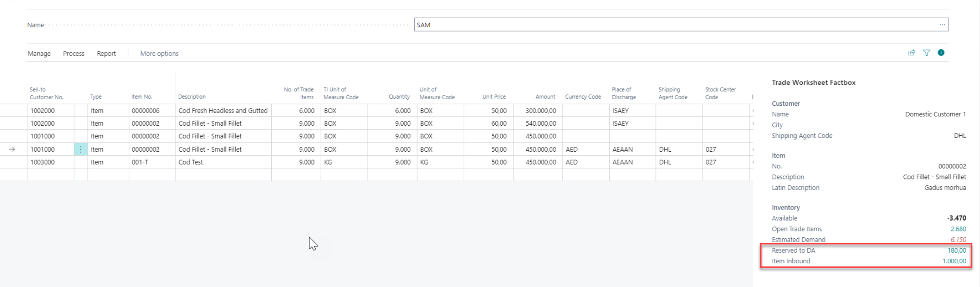980x287 pixels.
Task: Open the Report menu
Action: [106, 54]
